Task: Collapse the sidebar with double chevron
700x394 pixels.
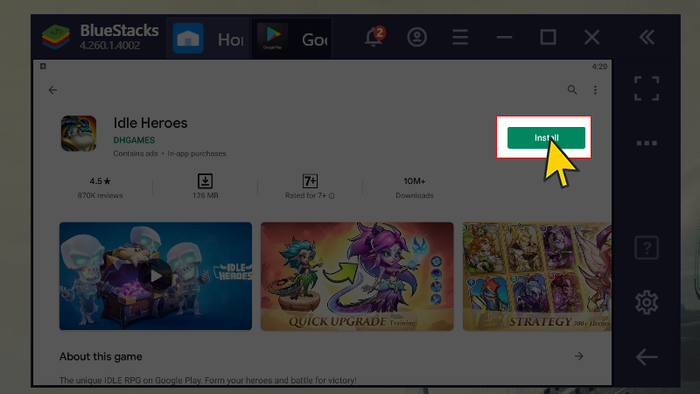Action: click(x=646, y=37)
